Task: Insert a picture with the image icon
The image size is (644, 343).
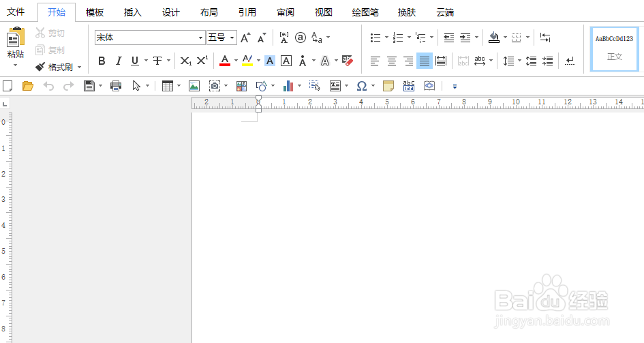Action: tap(194, 86)
